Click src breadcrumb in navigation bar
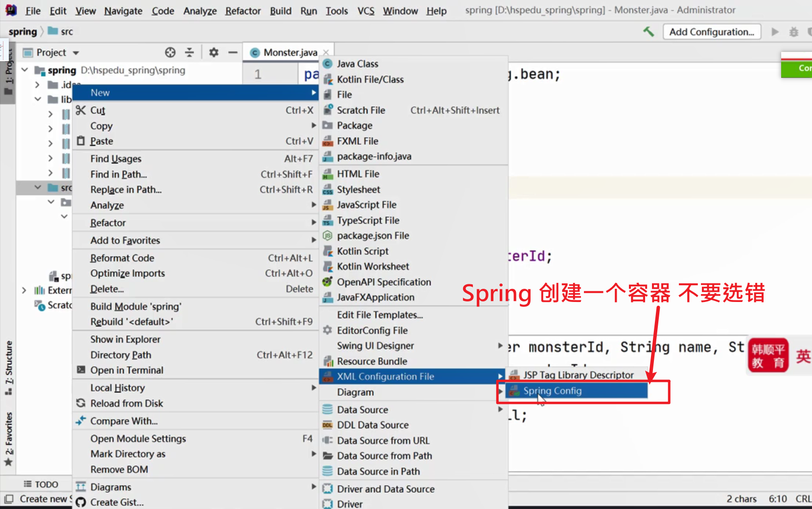812x509 pixels. (x=61, y=32)
